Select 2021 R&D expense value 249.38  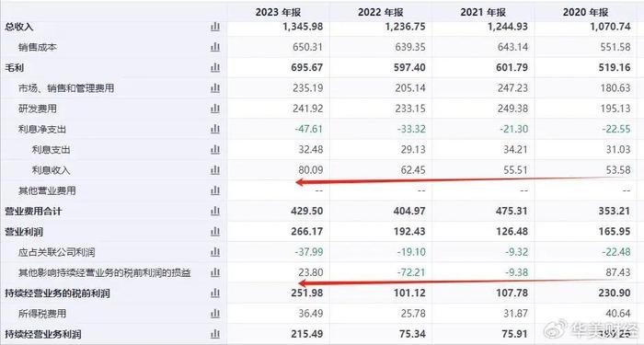click(x=512, y=109)
